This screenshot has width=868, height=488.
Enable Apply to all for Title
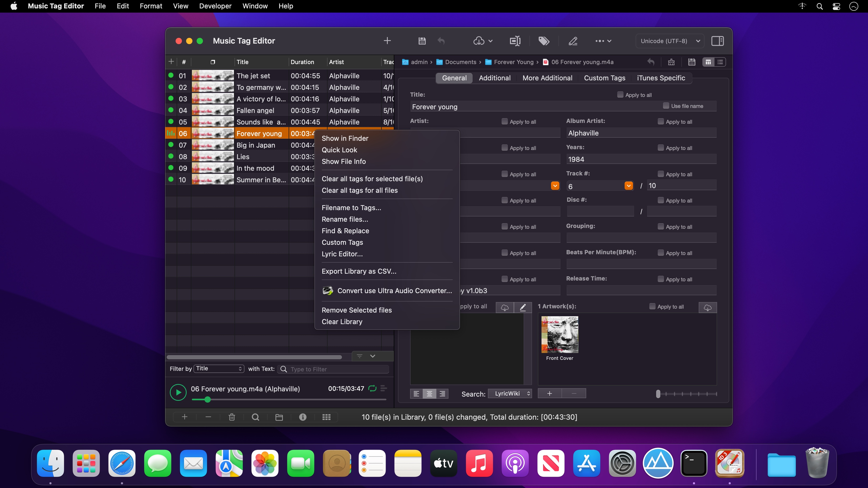coord(620,95)
